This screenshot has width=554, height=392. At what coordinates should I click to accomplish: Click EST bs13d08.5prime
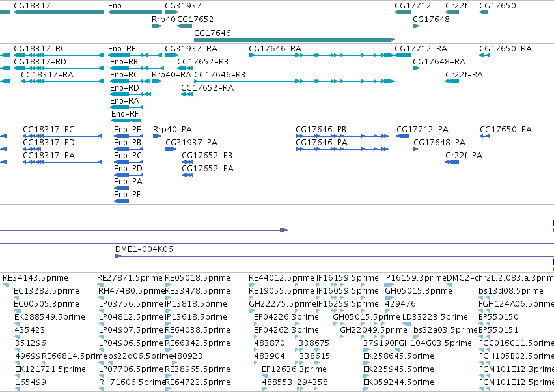click(x=511, y=291)
